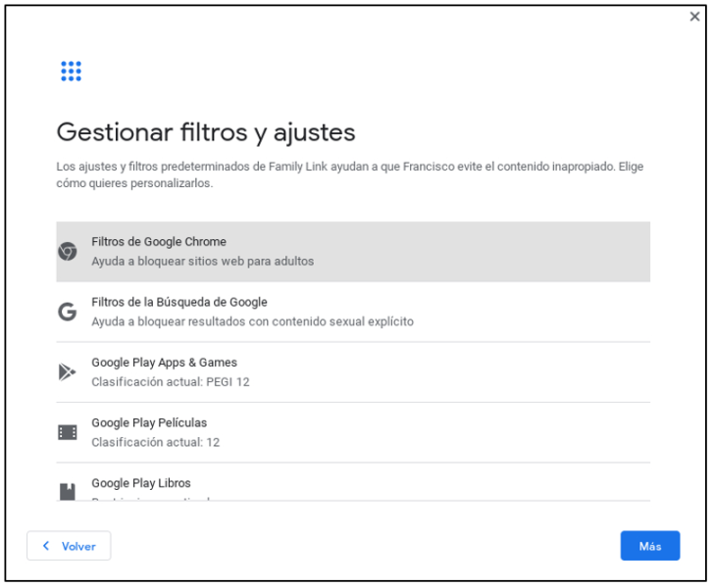714x588 pixels.
Task: Click the back chevron inside the Volver button
Action: pos(45,546)
